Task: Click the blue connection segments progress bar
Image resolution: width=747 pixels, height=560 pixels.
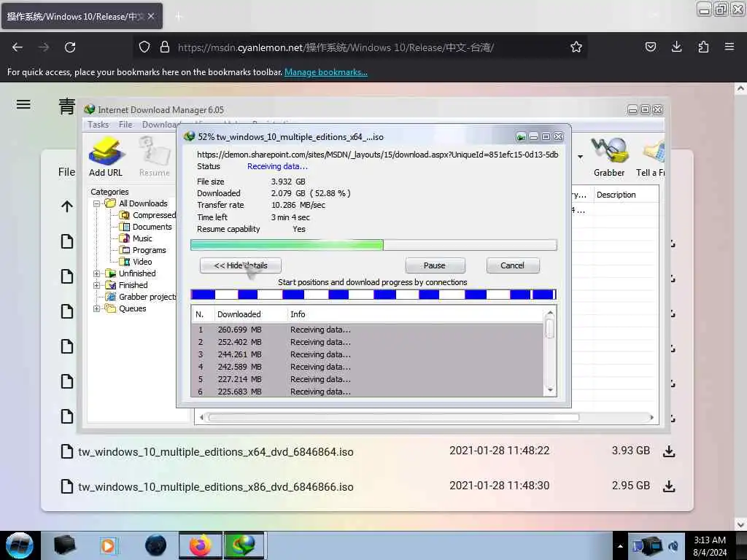Action: [x=373, y=295]
